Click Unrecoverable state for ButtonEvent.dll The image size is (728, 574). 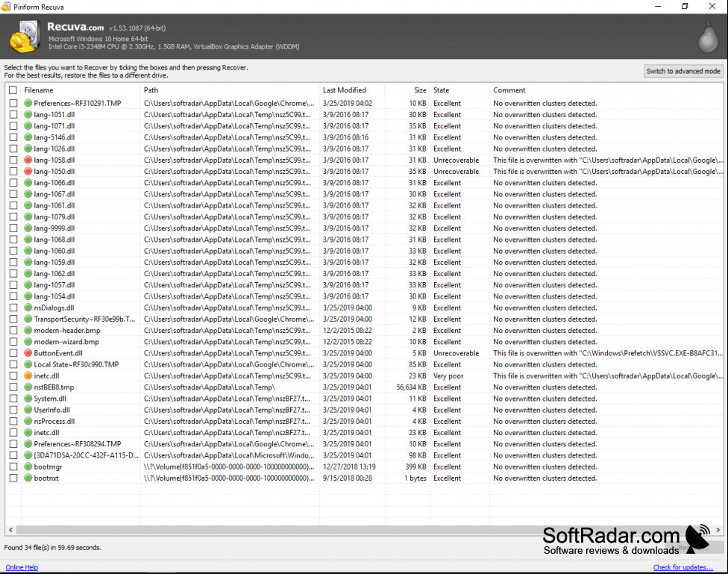(456, 353)
